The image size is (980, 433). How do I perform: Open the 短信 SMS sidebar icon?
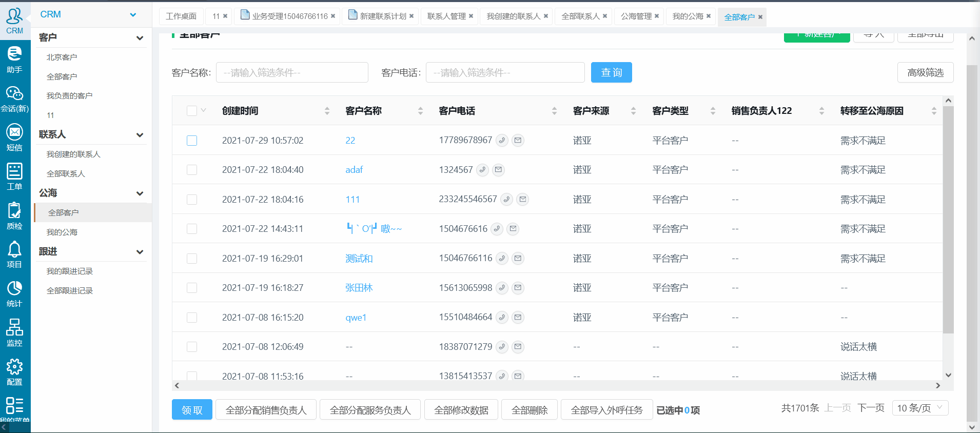coord(14,137)
